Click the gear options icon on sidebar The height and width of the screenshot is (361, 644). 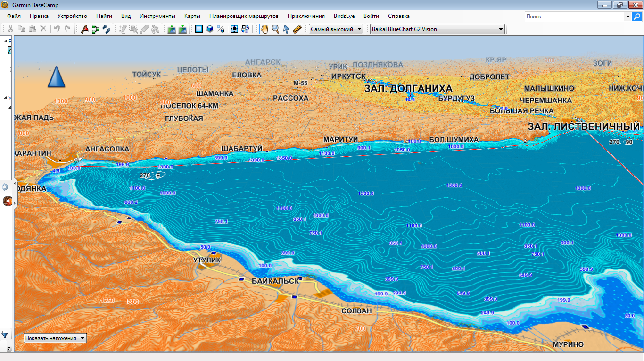[x=5, y=187]
